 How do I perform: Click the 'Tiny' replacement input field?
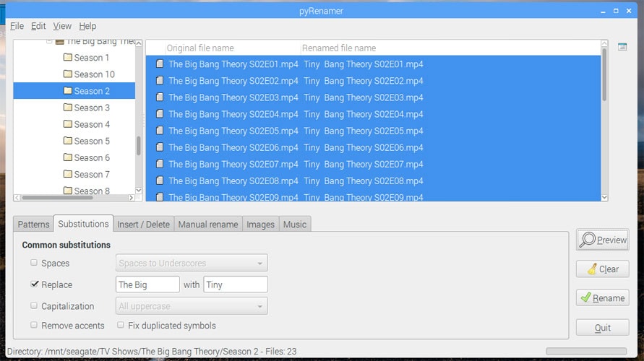[x=236, y=284]
